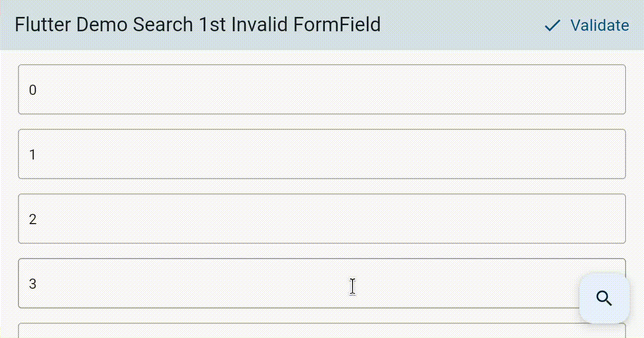The width and height of the screenshot is (644, 338).
Task: Click the digit 3 in fourth field
Action: coord(33,284)
